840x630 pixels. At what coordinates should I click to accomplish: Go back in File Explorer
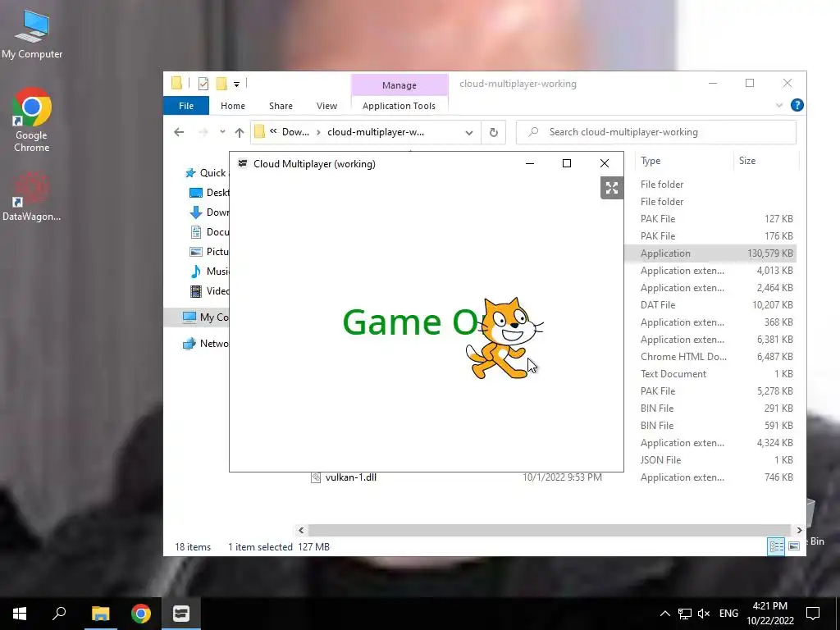[179, 132]
